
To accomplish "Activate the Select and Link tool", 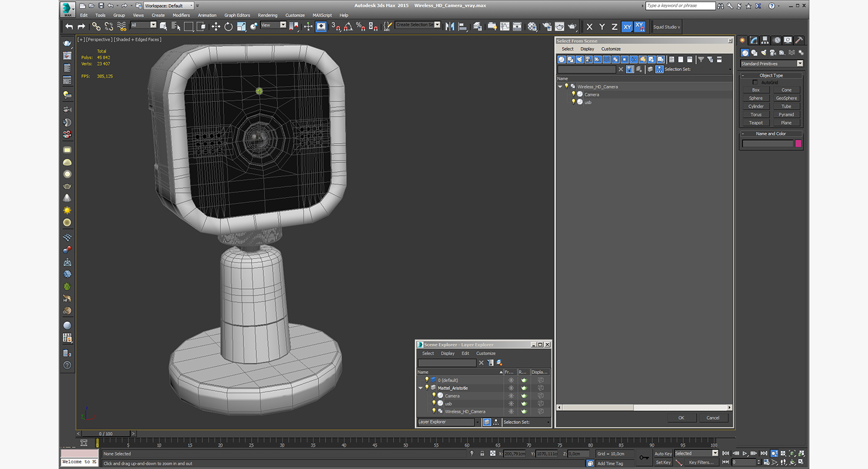I will 96,26.
